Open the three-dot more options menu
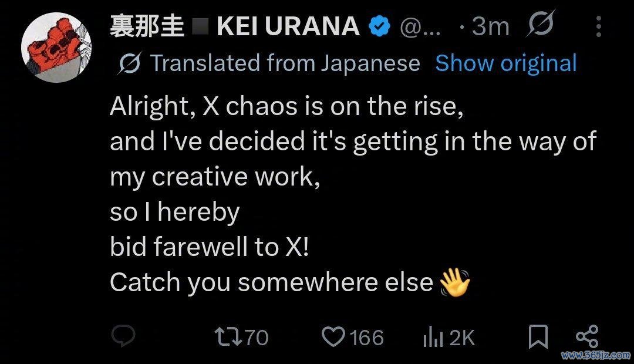This screenshot has width=634, height=364. 598,26
